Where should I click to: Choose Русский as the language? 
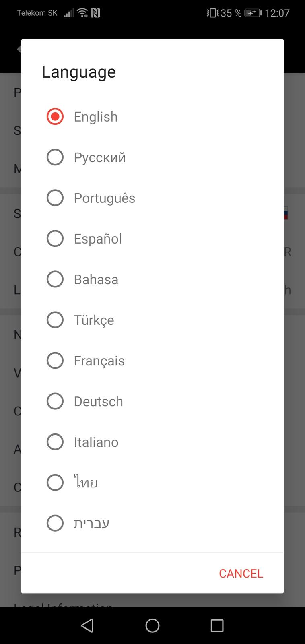point(55,157)
